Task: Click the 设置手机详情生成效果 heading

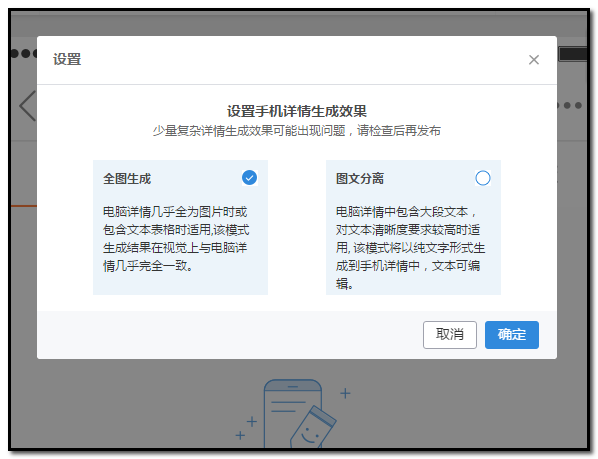Action: pyautogui.click(x=297, y=111)
